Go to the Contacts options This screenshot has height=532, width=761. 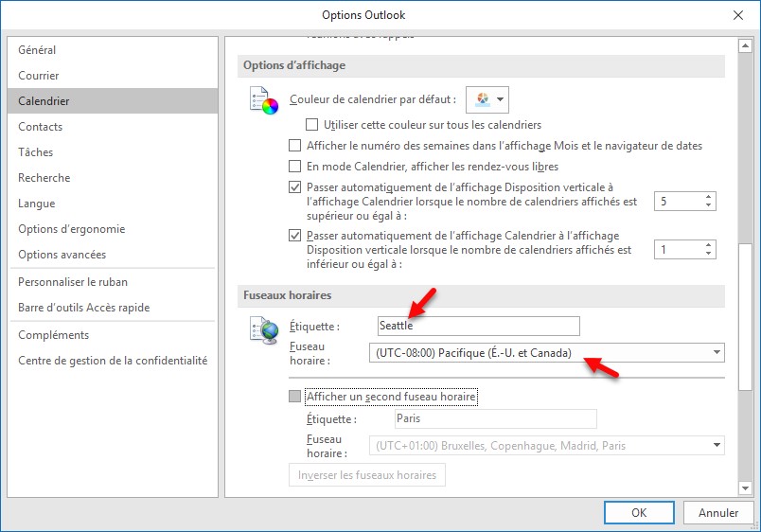pyautogui.click(x=113, y=127)
